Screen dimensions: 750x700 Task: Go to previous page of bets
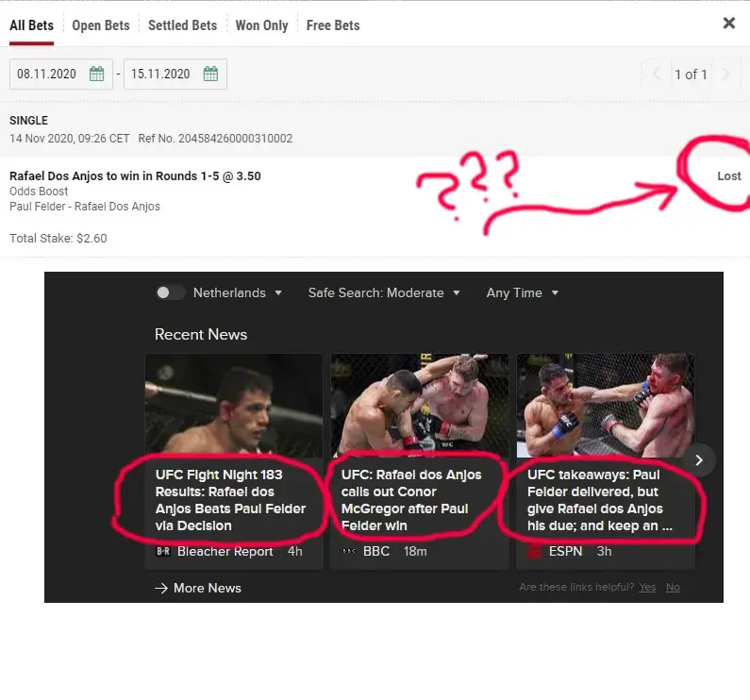coord(658,75)
